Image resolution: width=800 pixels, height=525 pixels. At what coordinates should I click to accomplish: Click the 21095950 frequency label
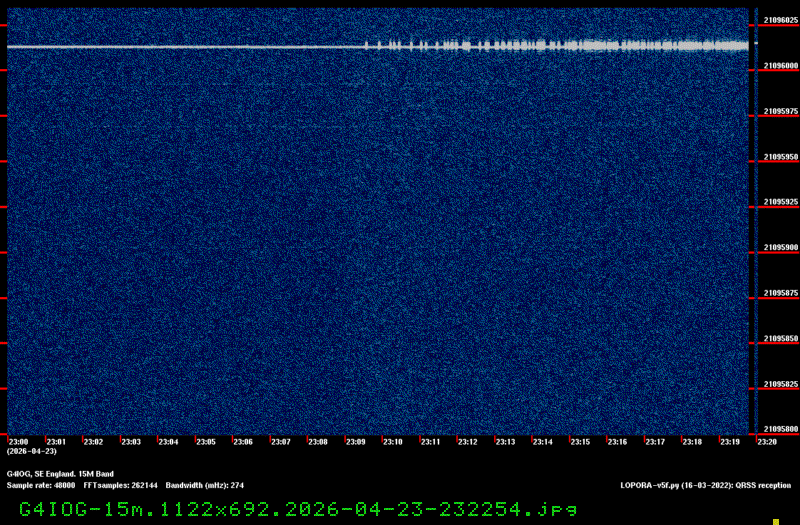pos(781,157)
